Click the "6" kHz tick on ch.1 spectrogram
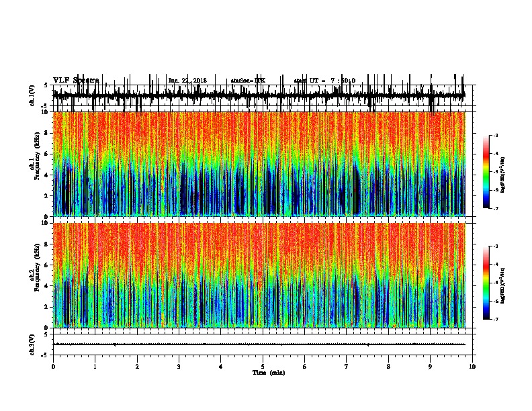This screenshot has width=532, height=411. pyautogui.click(x=46, y=154)
